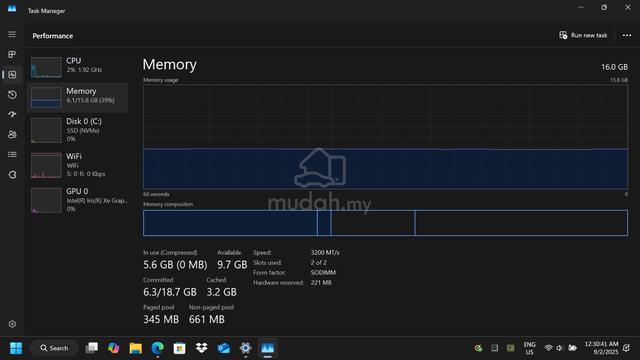
Task: Select the Memory performance item
Action: coord(77,98)
